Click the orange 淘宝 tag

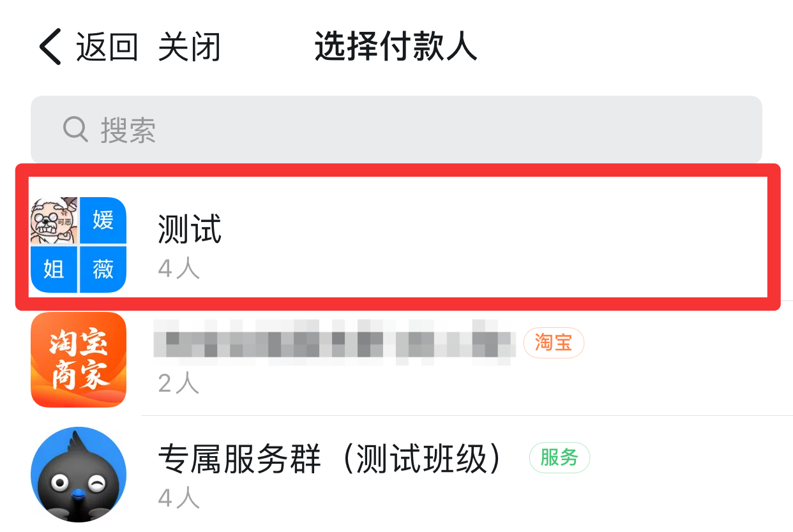[554, 343]
